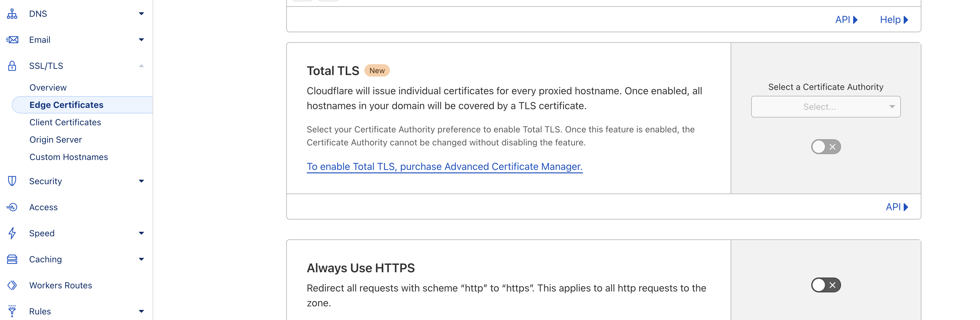Click the Security shield icon
The image size is (980, 320).
pos(12,181)
